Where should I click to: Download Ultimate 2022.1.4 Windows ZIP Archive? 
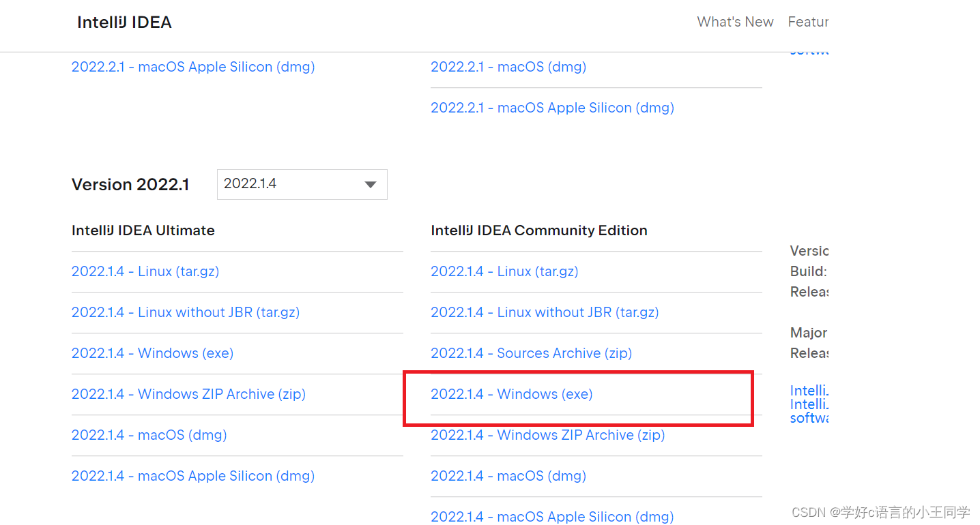(x=188, y=394)
